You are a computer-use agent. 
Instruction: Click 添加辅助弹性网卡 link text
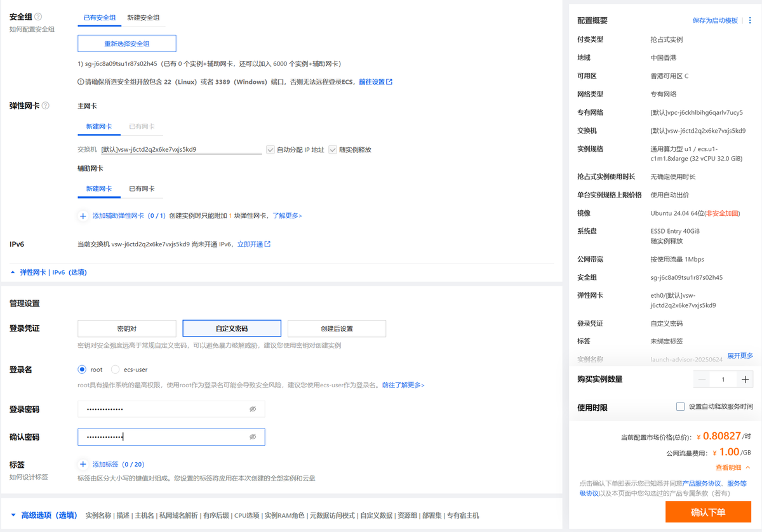[x=129, y=216]
